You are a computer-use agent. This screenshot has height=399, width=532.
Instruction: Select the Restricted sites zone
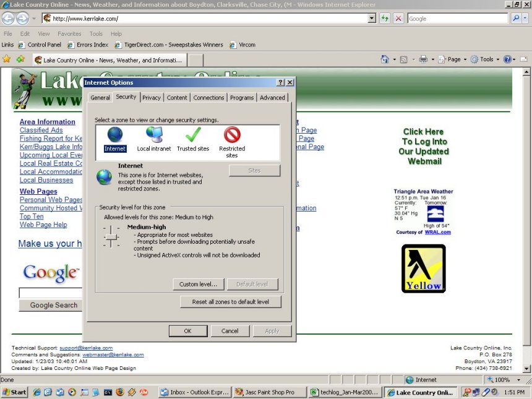pos(232,142)
